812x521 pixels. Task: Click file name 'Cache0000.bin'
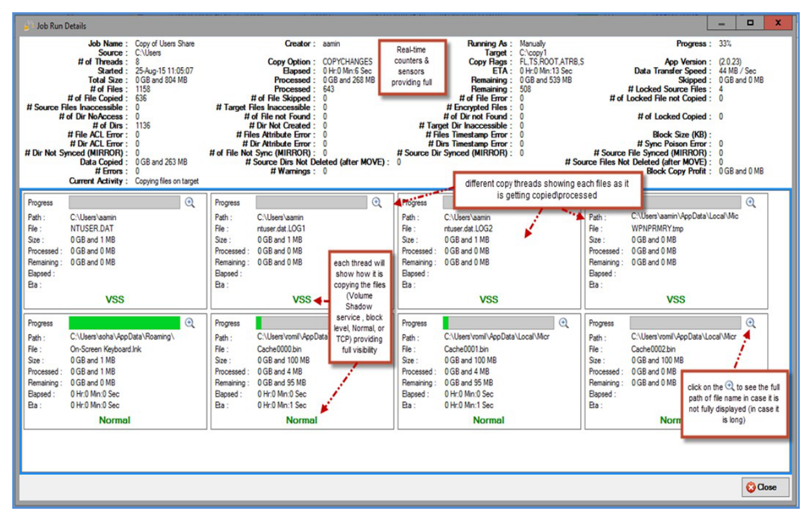[279, 349]
